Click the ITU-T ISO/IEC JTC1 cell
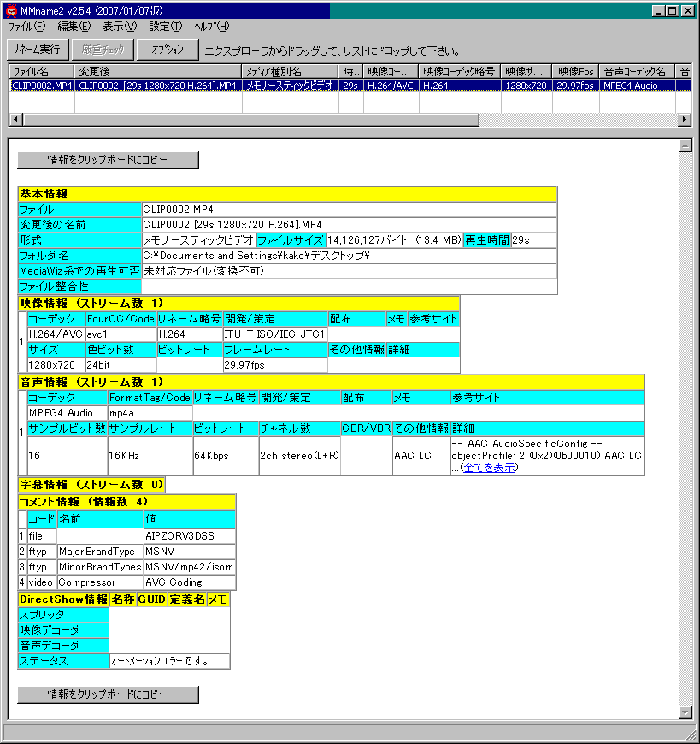 [x=274, y=334]
